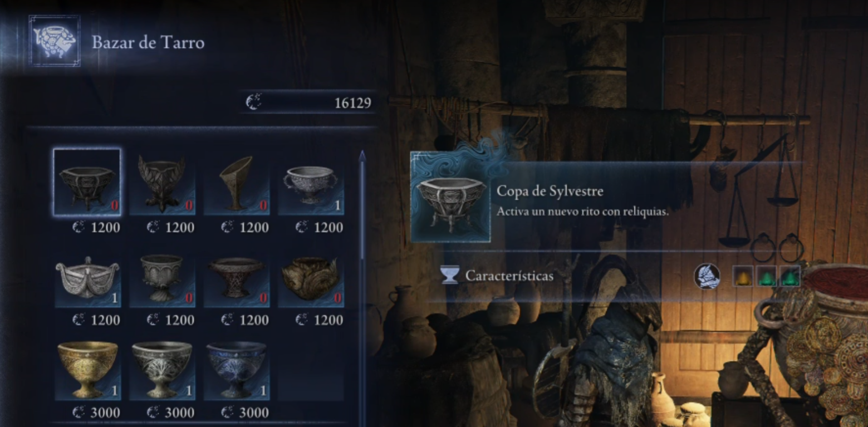Click the knight character icon beside Características
The width and height of the screenshot is (868, 427).
(x=707, y=276)
